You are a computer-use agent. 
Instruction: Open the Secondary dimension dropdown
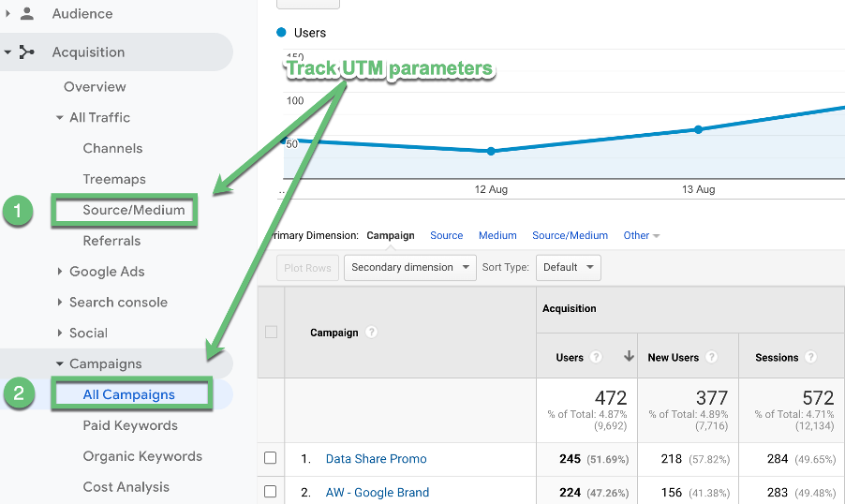tap(410, 268)
